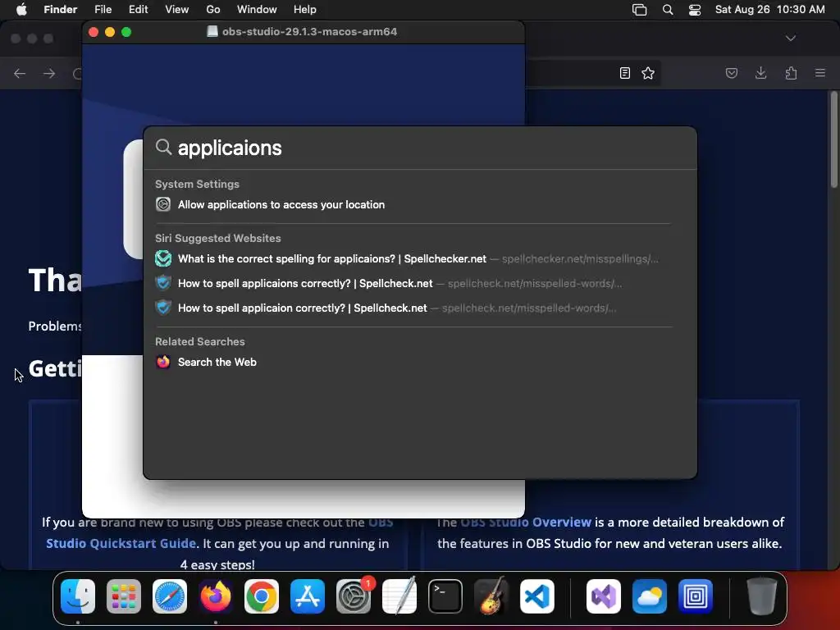Open Firefox hamburger application menu
The image size is (840, 630).
coord(820,73)
